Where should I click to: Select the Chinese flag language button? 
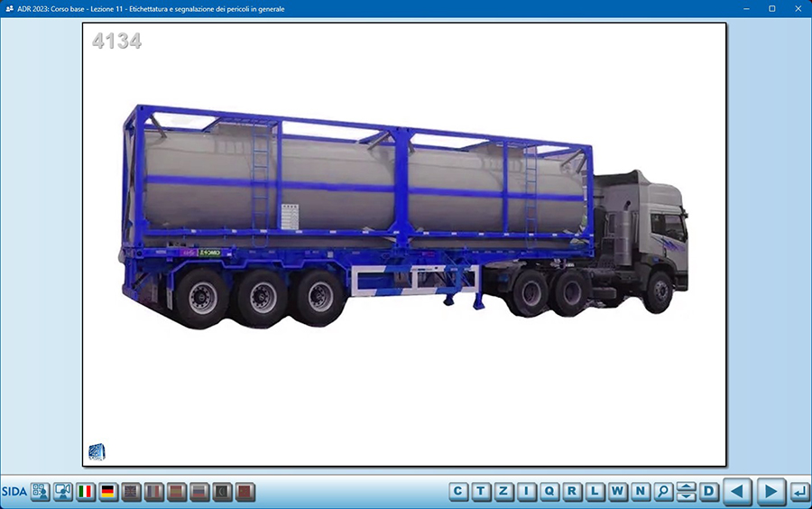coord(245,492)
